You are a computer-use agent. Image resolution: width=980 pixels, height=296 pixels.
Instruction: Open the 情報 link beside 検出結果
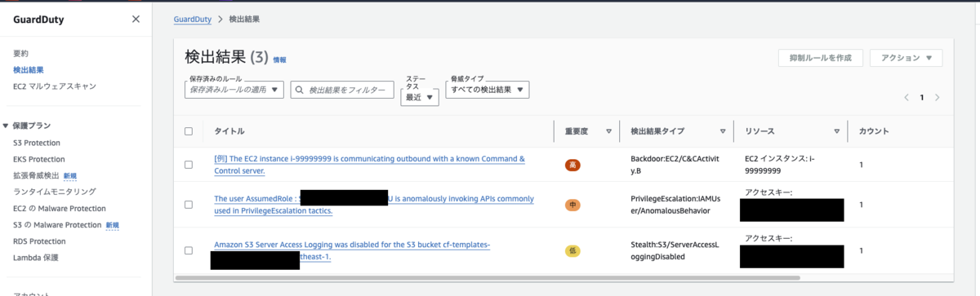(x=279, y=60)
